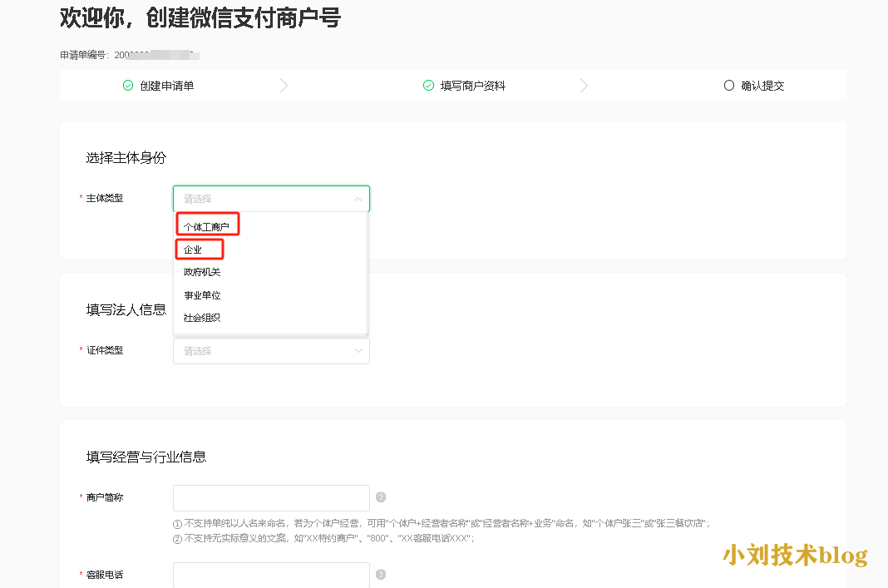Select 政府机关 option
The image size is (888, 588).
tap(202, 272)
